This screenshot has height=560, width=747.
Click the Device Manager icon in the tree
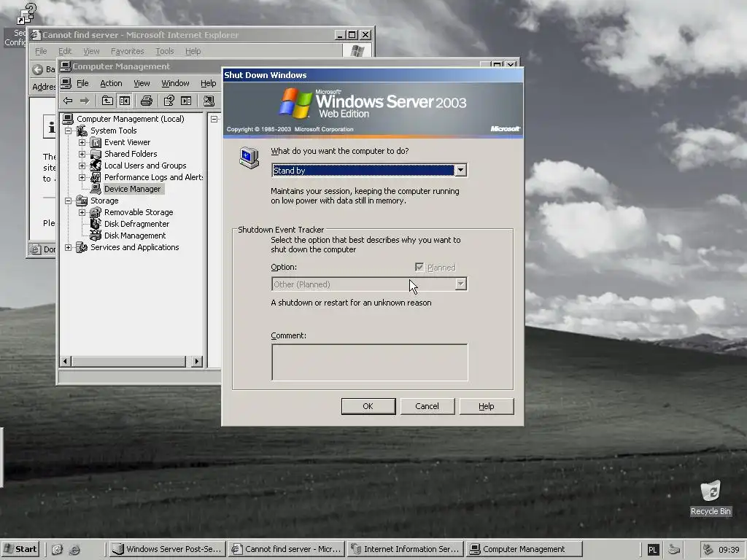(x=96, y=189)
